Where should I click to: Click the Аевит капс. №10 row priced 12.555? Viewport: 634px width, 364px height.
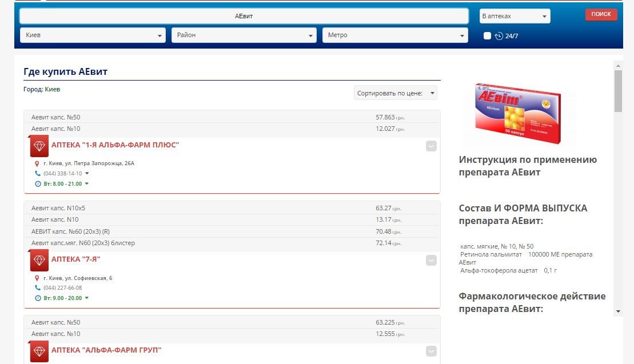pyautogui.click(x=232, y=334)
